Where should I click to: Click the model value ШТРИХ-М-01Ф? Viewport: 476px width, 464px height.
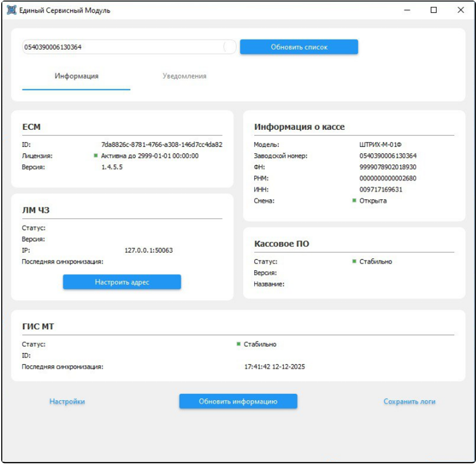(x=380, y=144)
